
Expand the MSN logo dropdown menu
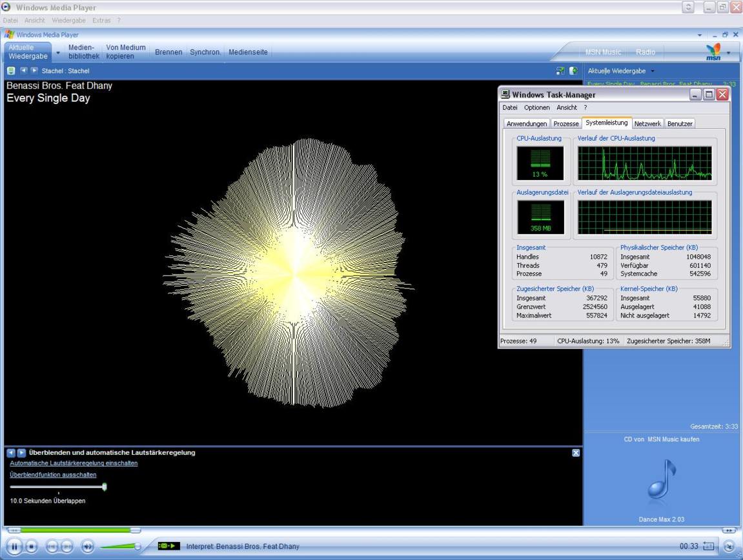(729, 52)
